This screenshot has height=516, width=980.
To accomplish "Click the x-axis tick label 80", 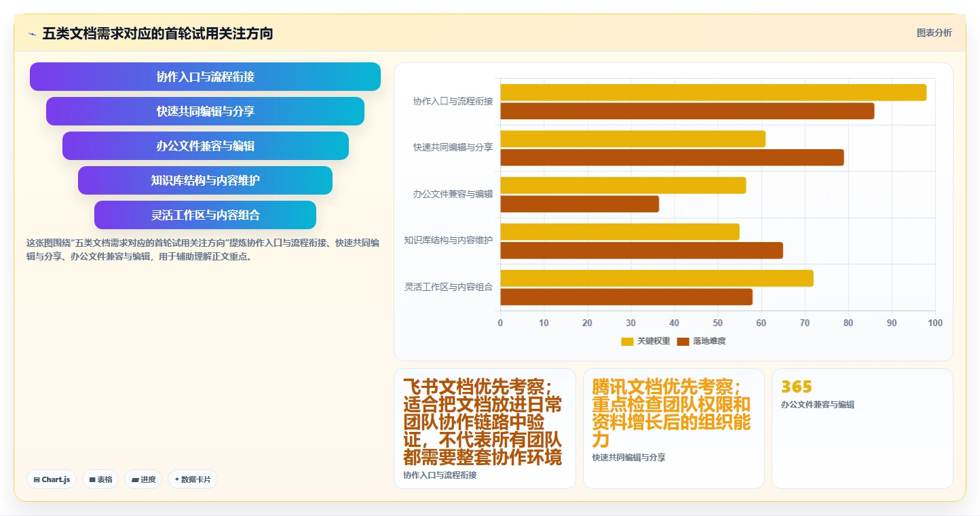I will click(x=848, y=323).
